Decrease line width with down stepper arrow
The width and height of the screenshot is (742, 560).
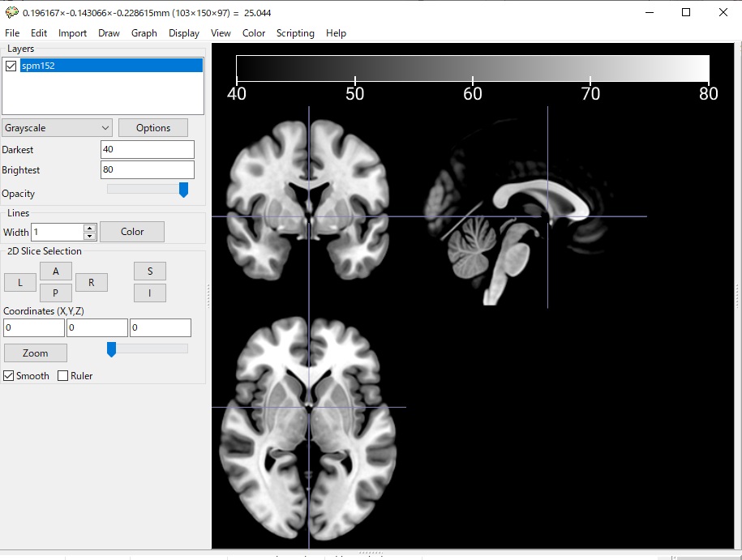(x=90, y=236)
